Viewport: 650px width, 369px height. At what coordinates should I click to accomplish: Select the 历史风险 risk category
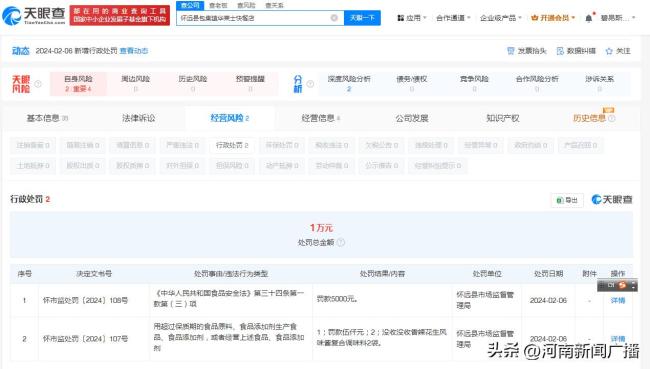(193, 84)
